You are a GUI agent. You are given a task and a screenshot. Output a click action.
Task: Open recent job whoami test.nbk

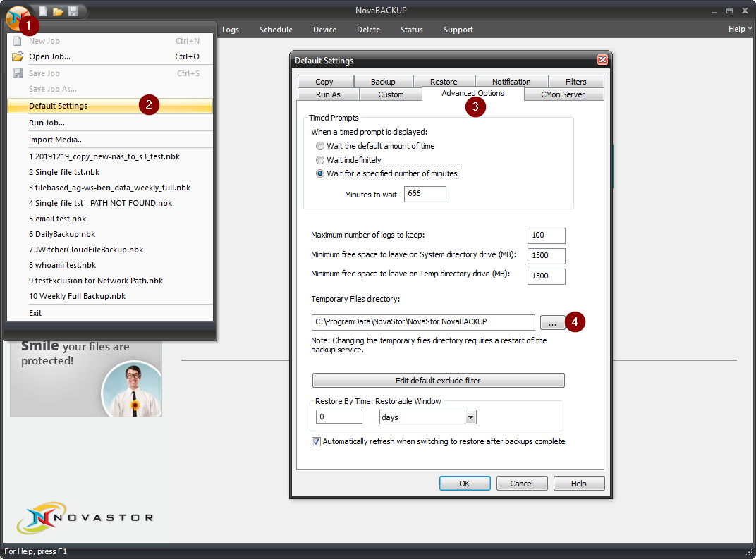pos(110,265)
